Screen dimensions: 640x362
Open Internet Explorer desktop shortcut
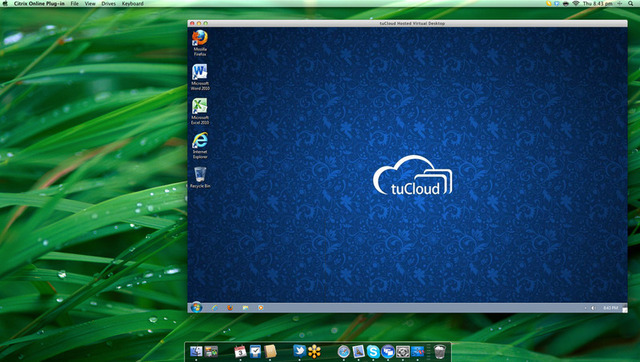coord(200,145)
